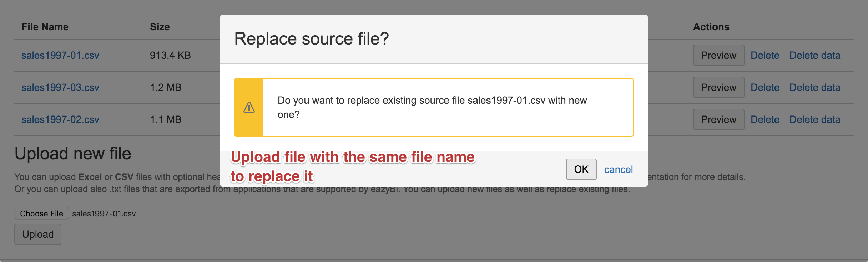This screenshot has height=262, width=868.
Task: Delete the sales1997-01.csv file
Action: (765, 55)
